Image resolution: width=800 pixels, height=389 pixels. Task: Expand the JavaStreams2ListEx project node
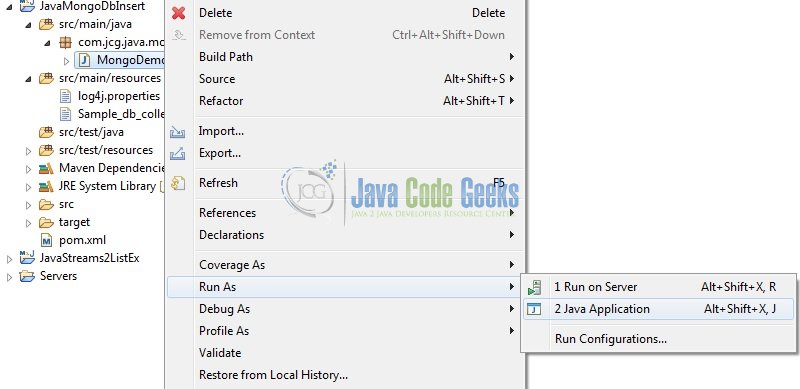click(x=9, y=259)
